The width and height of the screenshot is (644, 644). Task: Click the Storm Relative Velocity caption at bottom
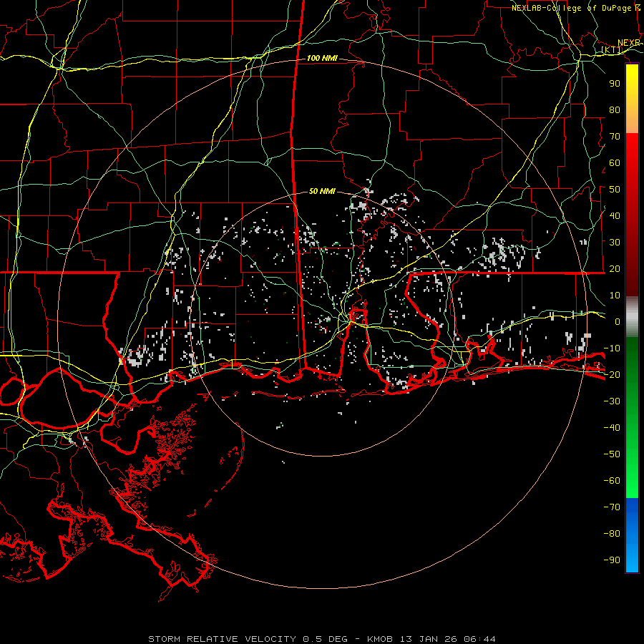(321, 639)
